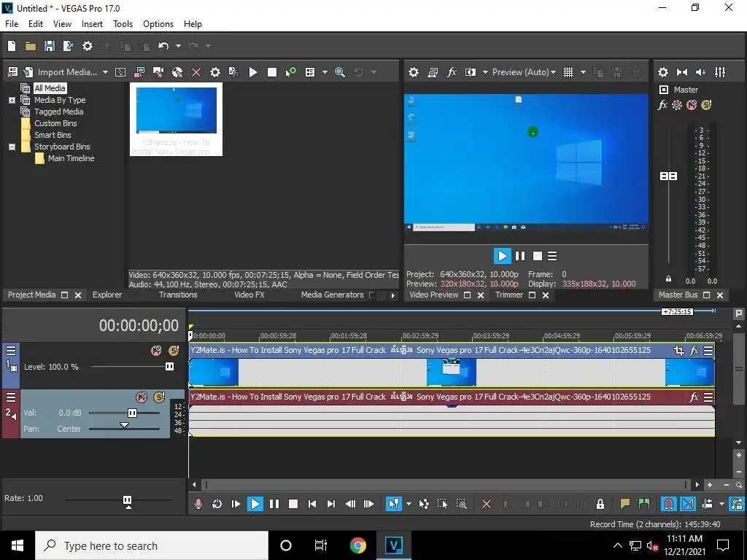Switch to the Video FX tab

point(249,295)
